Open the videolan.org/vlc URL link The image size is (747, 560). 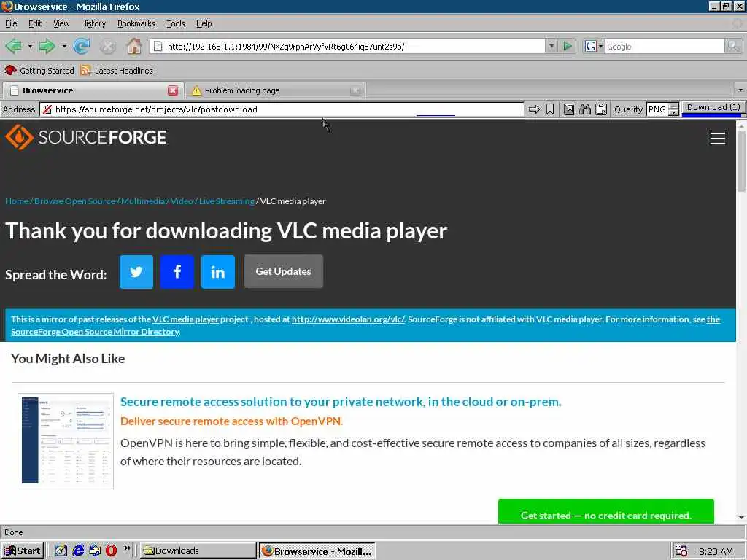click(x=348, y=319)
